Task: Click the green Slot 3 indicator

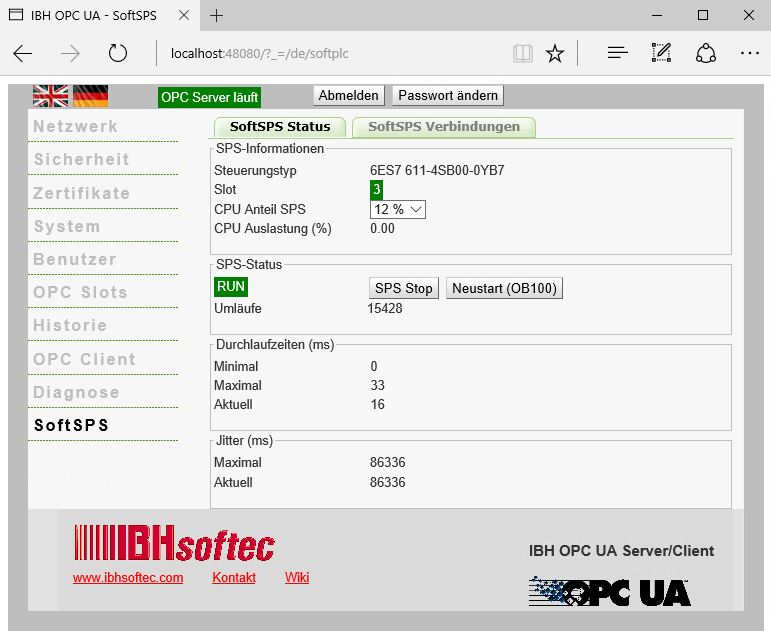Action: tap(376, 189)
